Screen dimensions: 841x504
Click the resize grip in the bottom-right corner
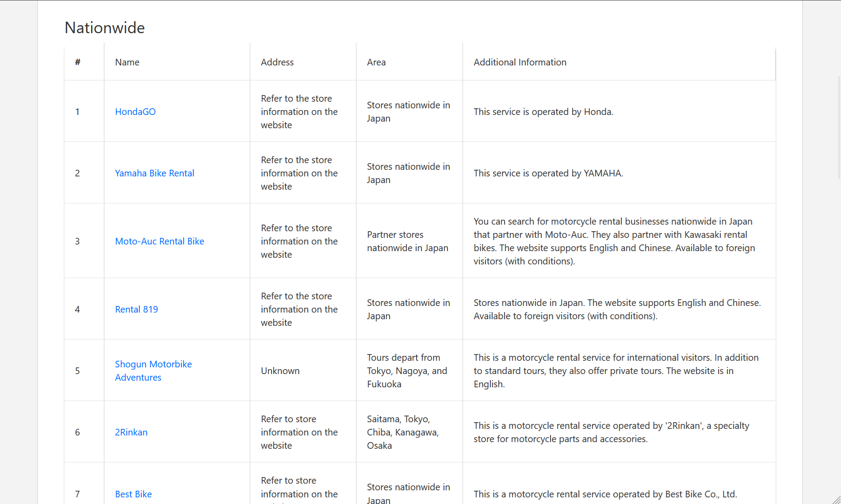(x=836, y=500)
